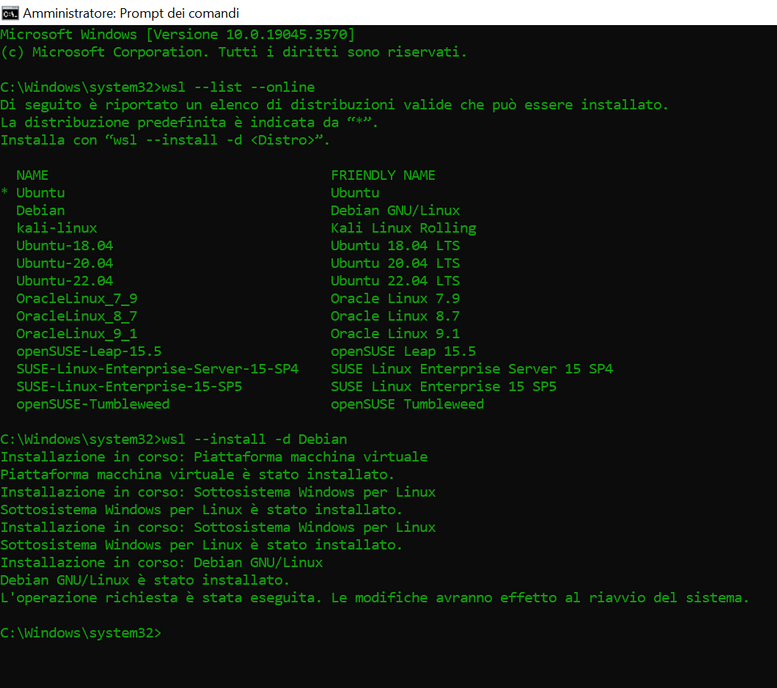Click friendly name 'Ubuntu 22.04 LTS'
The width and height of the screenshot is (777, 688).
pyautogui.click(x=395, y=281)
